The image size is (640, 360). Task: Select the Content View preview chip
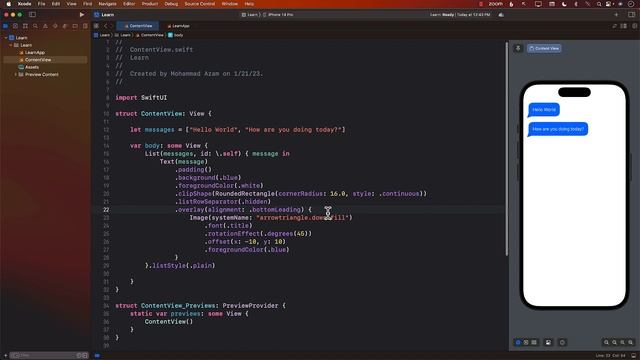pyautogui.click(x=544, y=48)
